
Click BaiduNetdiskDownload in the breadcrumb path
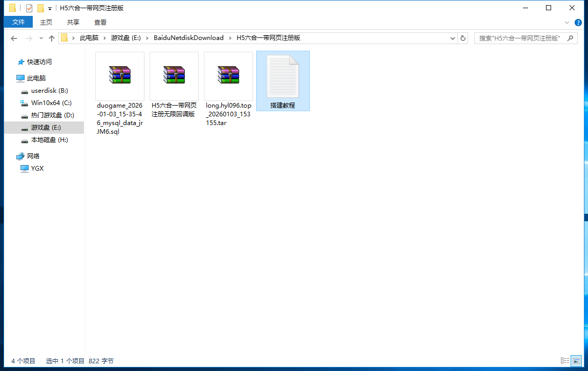pyautogui.click(x=188, y=38)
